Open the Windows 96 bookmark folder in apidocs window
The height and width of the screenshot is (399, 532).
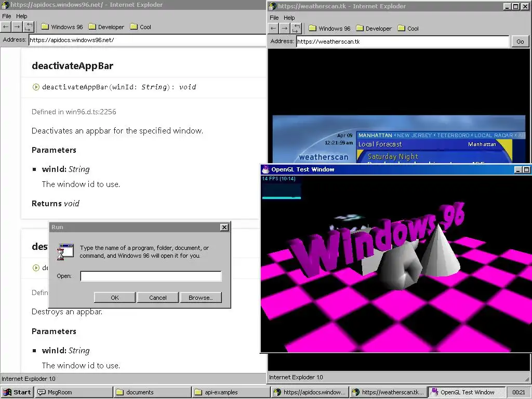click(62, 27)
